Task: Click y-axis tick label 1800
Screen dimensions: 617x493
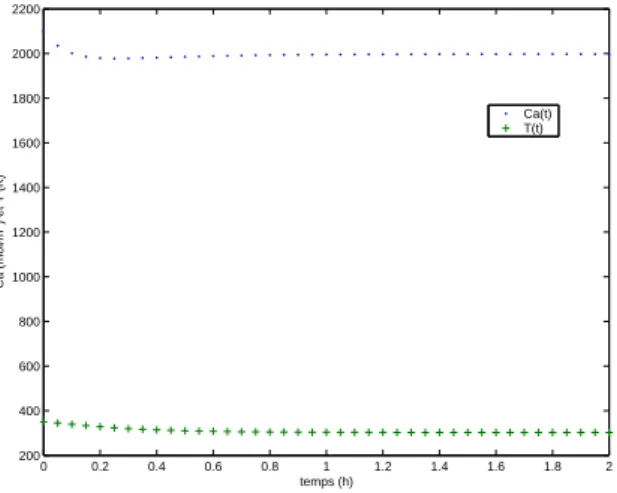Action: pyautogui.click(x=26, y=98)
